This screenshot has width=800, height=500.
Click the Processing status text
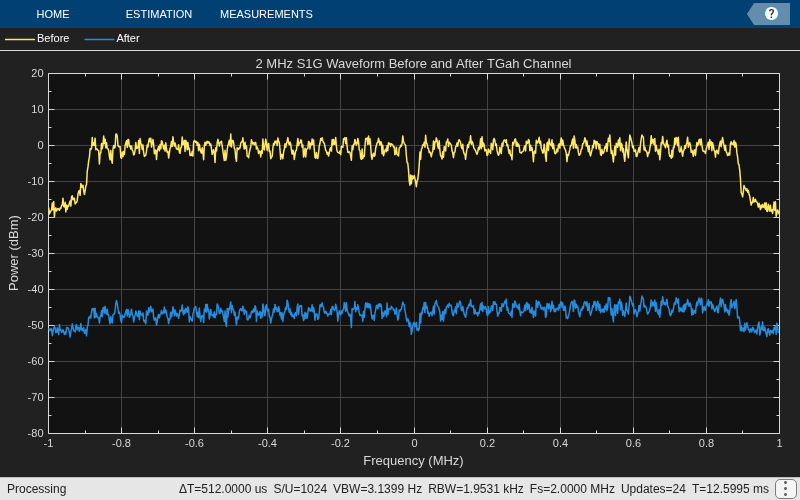tap(37, 489)
